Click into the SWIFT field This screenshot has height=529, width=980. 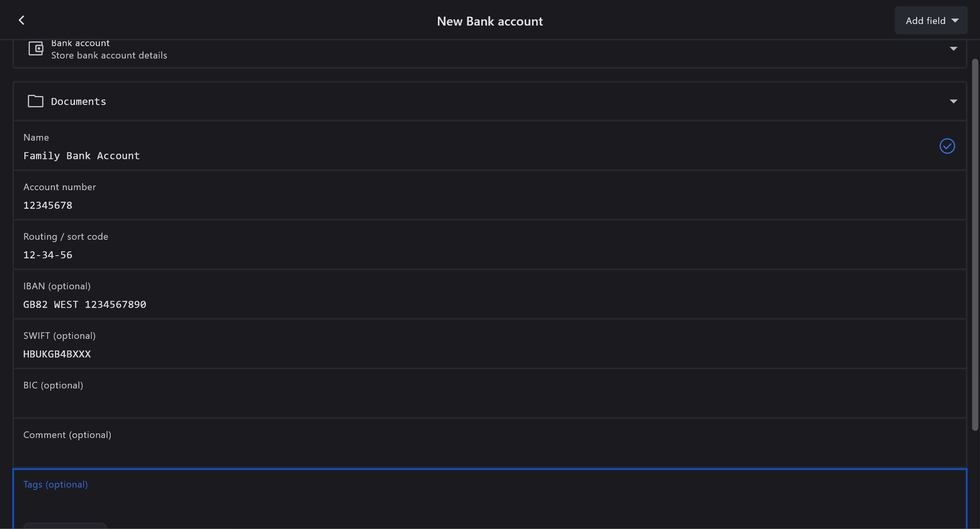pyautogui.click(x=465, y=354)
